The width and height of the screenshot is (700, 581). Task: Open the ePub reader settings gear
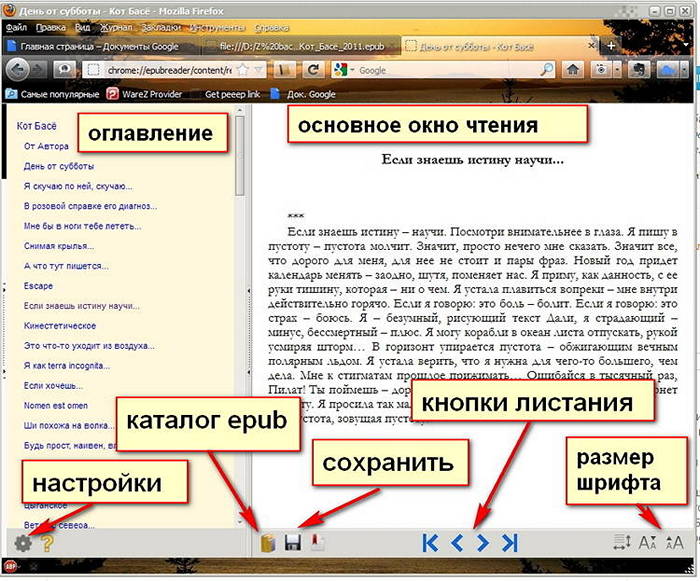click(x=23, y=543)
